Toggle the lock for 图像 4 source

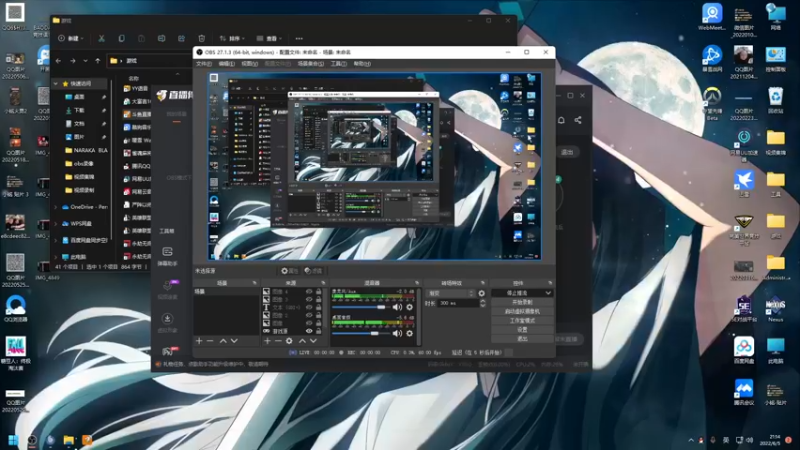click(318, 292)
